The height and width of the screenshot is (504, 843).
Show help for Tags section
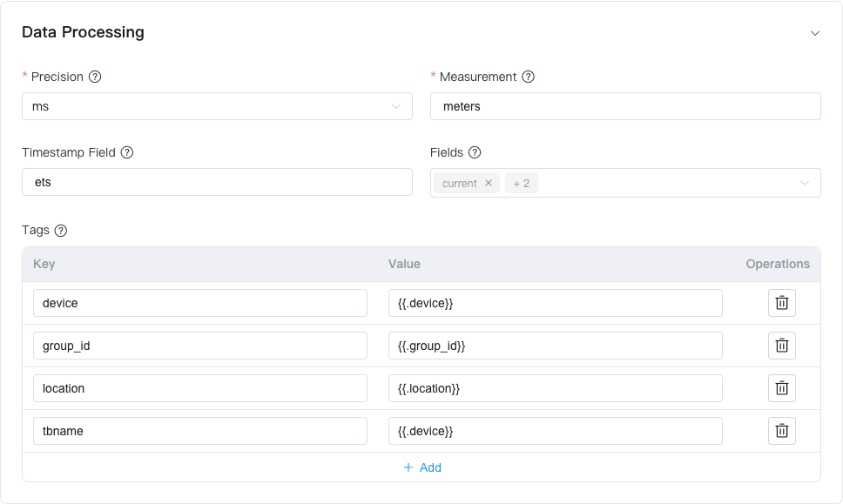tap(61, 231)
